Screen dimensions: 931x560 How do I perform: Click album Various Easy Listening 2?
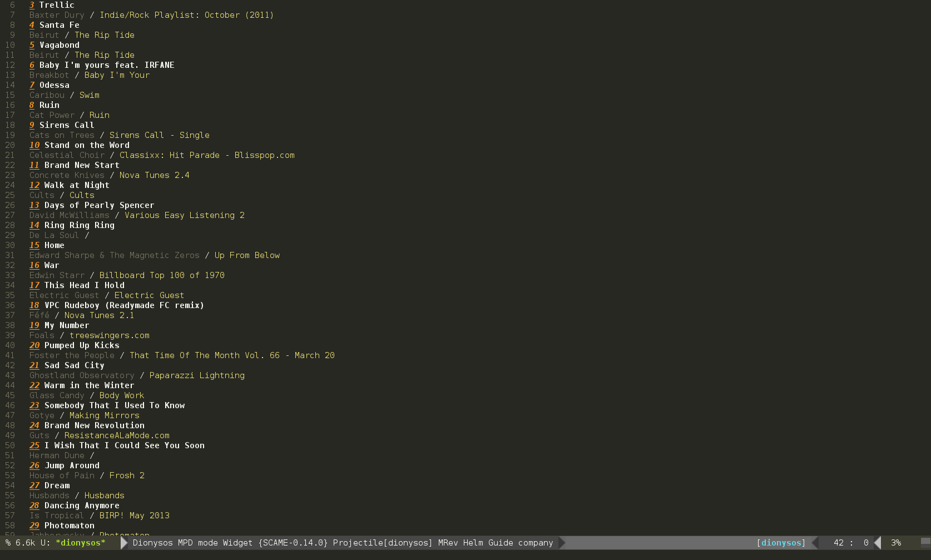[x=185, y=215]
